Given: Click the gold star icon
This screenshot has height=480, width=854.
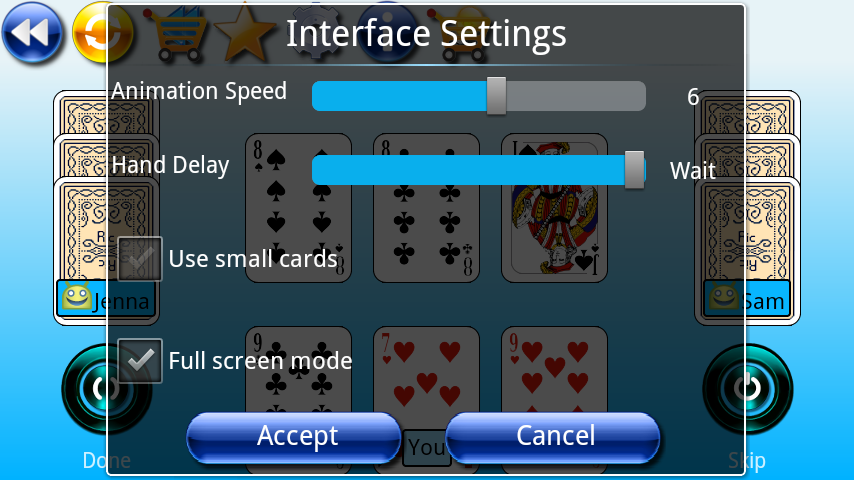Looking at the screenshot, I should pos(244,32).
